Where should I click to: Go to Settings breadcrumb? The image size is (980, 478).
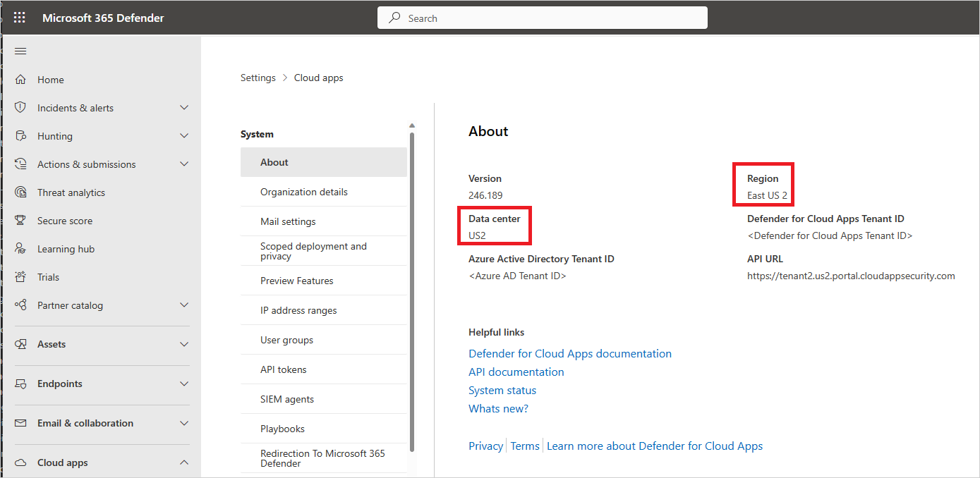[258, 78]
